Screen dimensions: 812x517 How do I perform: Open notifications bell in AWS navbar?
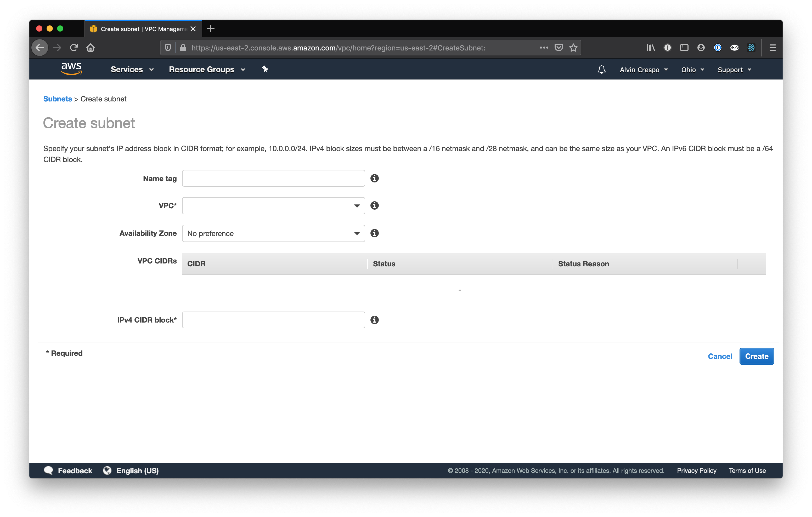602,70
